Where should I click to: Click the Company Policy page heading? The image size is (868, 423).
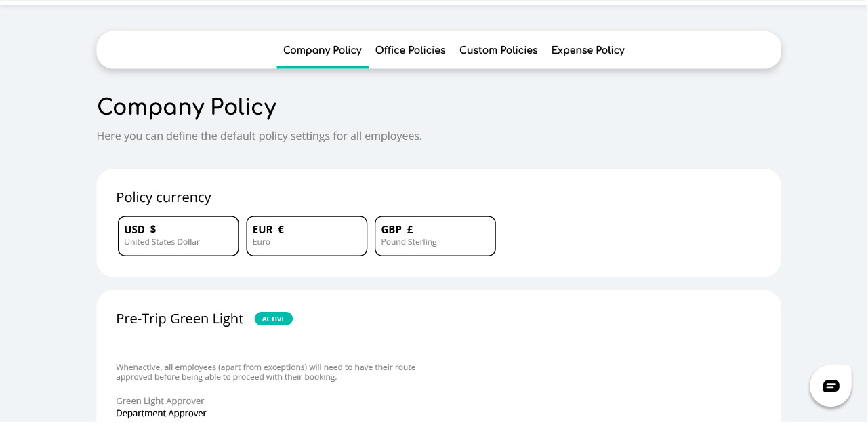click(186, 107)
